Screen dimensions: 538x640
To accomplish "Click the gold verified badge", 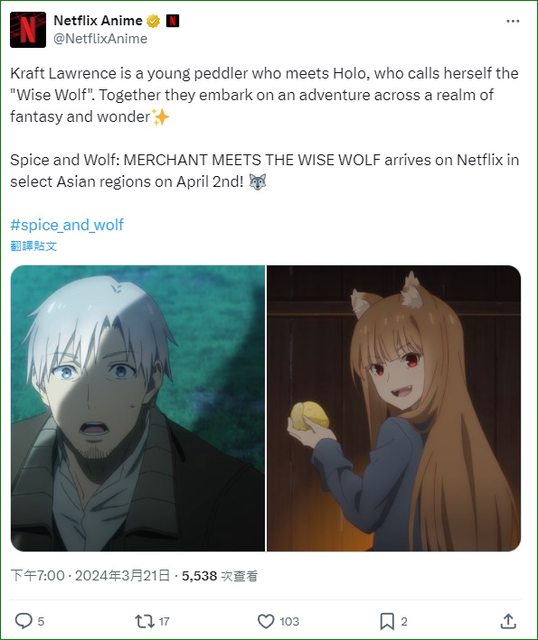I will click(153, 20).
